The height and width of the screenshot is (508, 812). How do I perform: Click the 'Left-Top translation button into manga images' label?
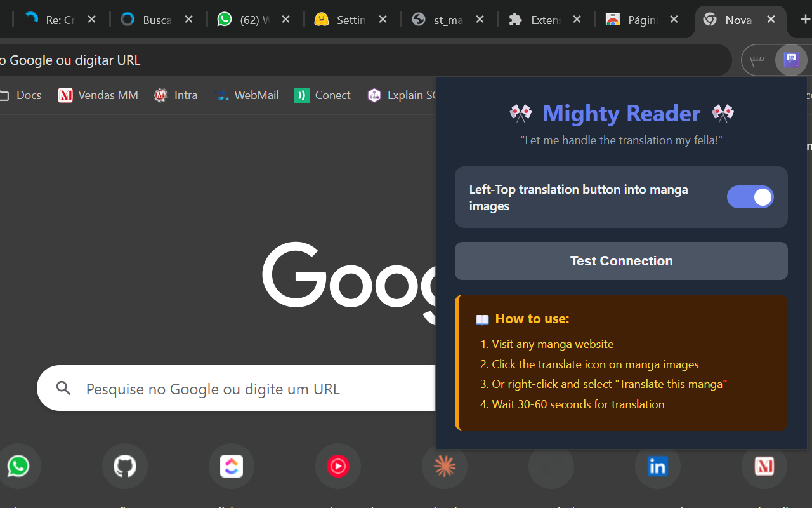579,197
